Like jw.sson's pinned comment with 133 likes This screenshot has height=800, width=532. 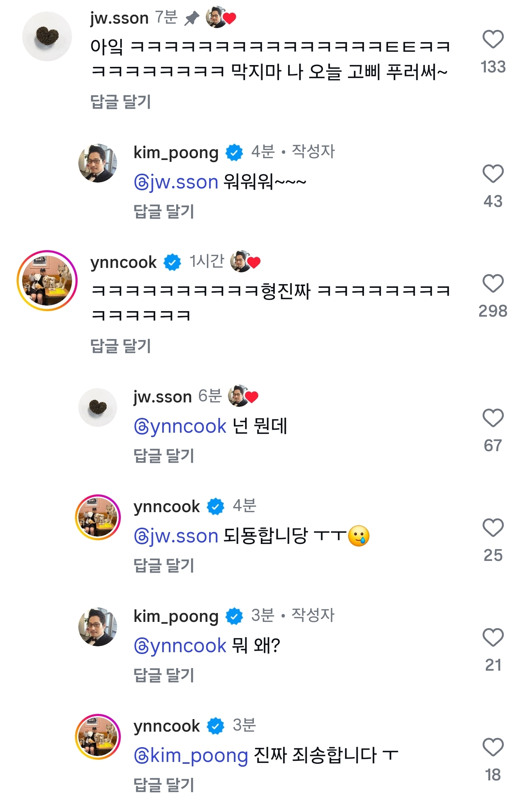493,39
